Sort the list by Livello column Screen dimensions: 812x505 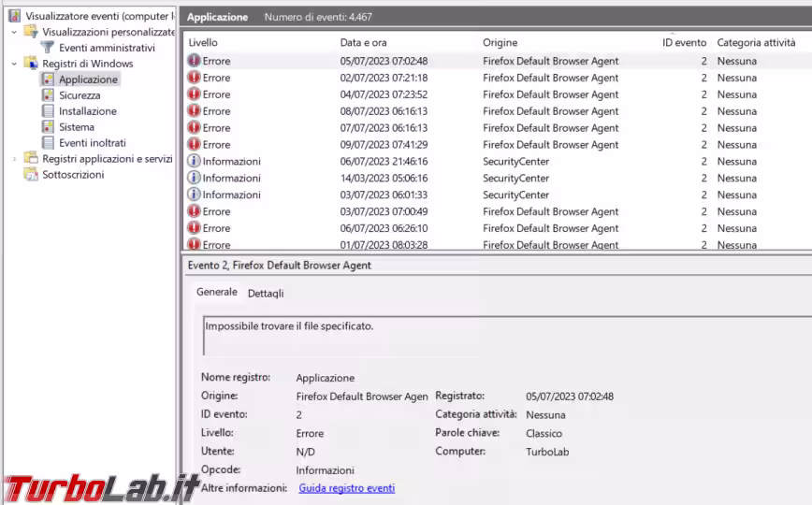(x=203, y=43)
